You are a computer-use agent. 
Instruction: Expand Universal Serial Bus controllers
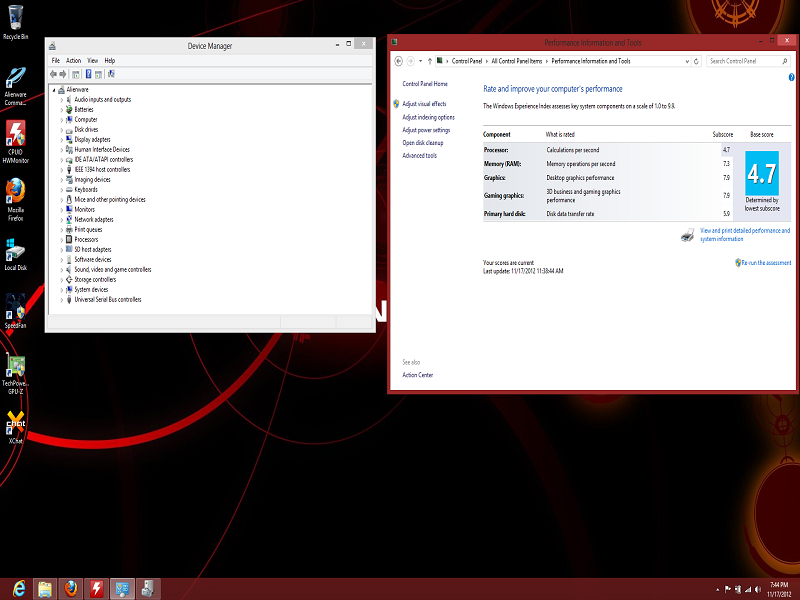tap(62, 300)
